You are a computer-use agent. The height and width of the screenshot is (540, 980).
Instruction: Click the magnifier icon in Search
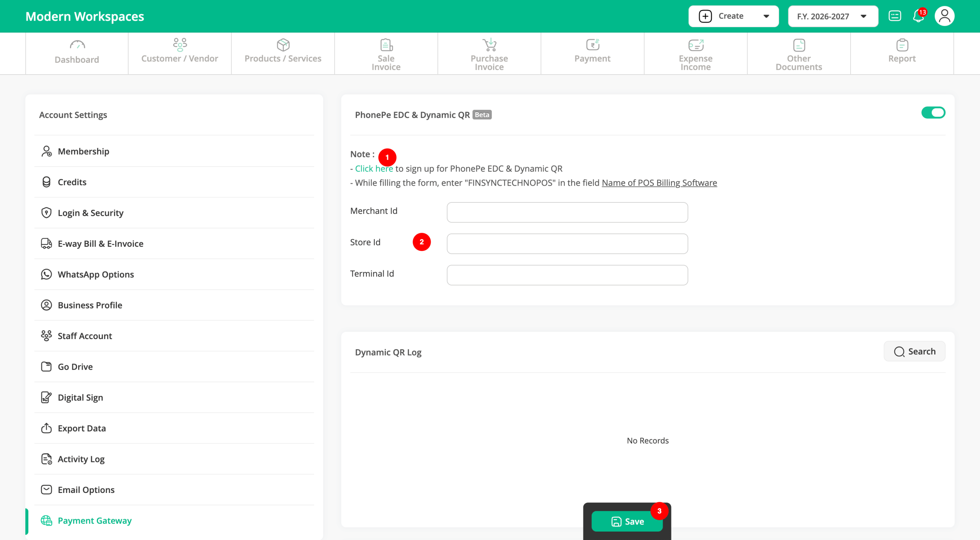coord(899,352)
